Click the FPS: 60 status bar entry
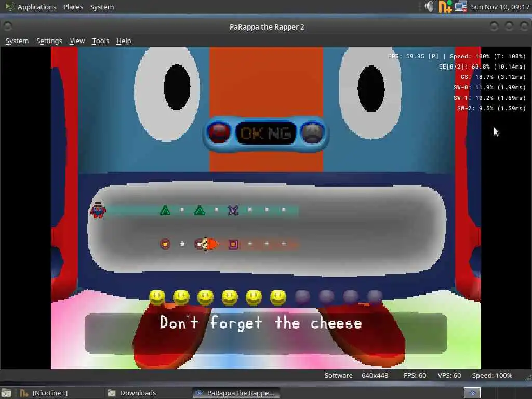532x399 pixels. (x=415, y=375)
